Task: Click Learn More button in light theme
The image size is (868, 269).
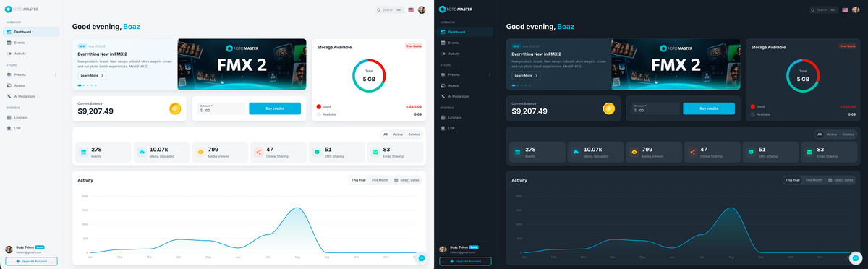Action: 92,75
